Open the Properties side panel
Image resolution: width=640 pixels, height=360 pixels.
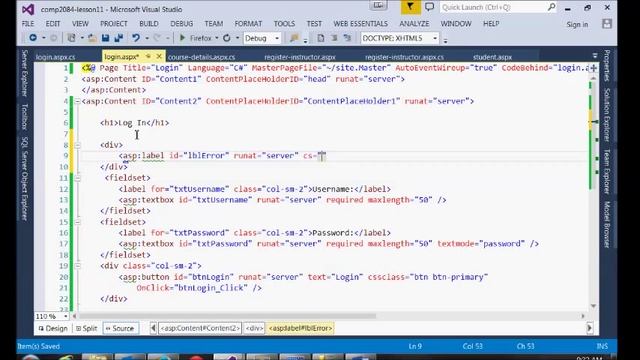[x=607, y=66]
